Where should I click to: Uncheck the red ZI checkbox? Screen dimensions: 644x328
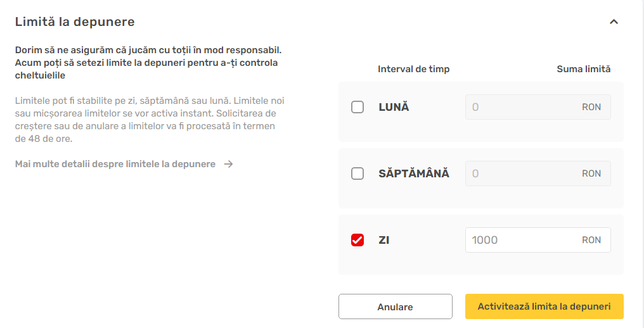(357, 240)
